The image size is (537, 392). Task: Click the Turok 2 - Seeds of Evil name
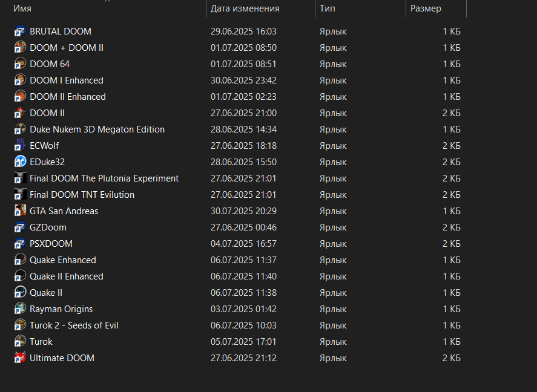click(74, 325)
